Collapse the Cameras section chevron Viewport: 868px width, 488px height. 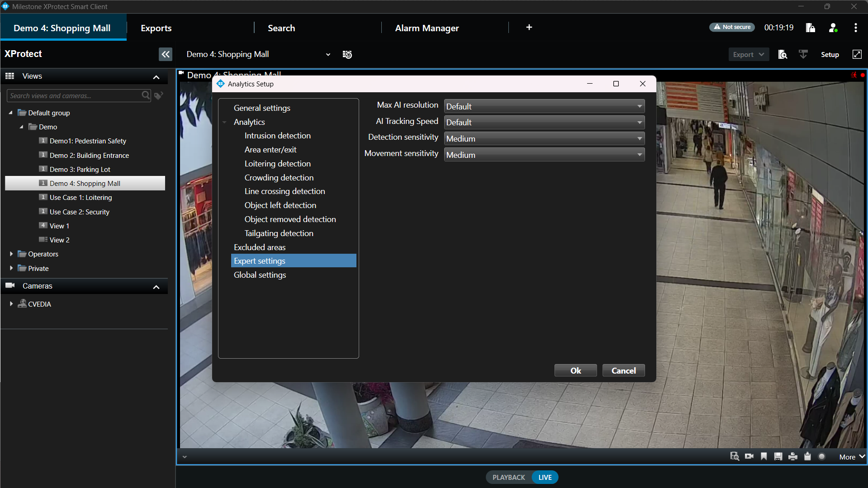pyautogui.click(x=157, y=287)
